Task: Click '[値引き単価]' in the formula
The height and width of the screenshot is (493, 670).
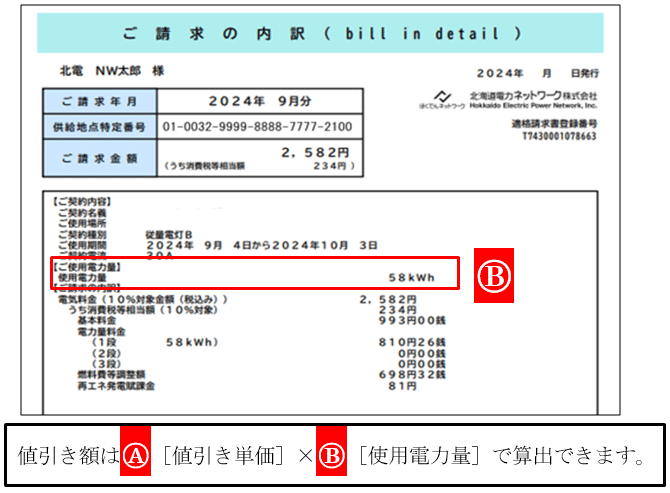Action: click(223, 455)
